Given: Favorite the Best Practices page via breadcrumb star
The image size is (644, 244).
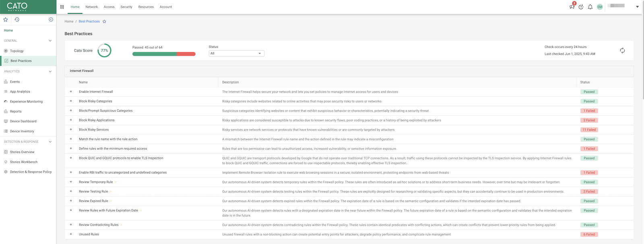Looking at the screenshot, I should [104, 21].
